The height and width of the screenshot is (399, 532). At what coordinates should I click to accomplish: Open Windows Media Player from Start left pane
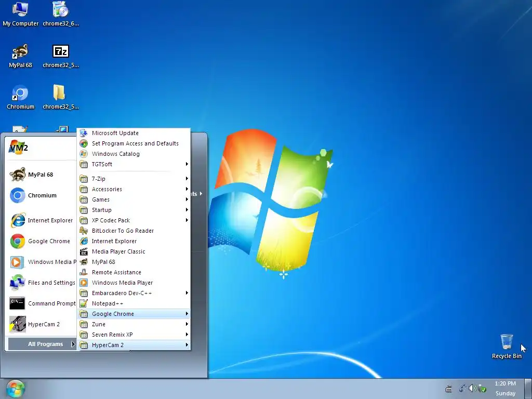pyautogui.click(x=42, y=262)
